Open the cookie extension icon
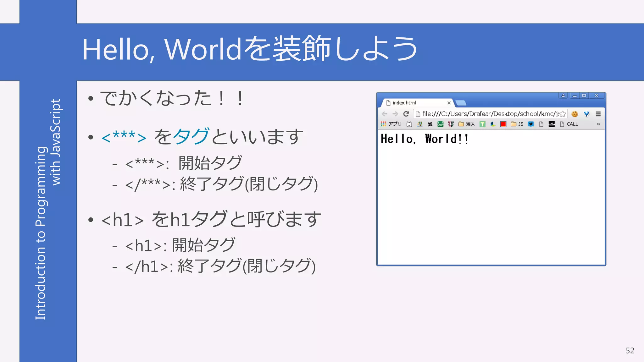The image size is (644, 362). (x=575, y=114)
